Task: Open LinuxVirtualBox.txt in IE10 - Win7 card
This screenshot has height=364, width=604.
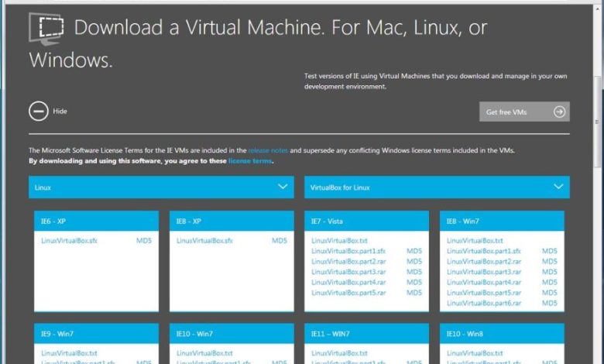Action: click(x=204, y=353)
